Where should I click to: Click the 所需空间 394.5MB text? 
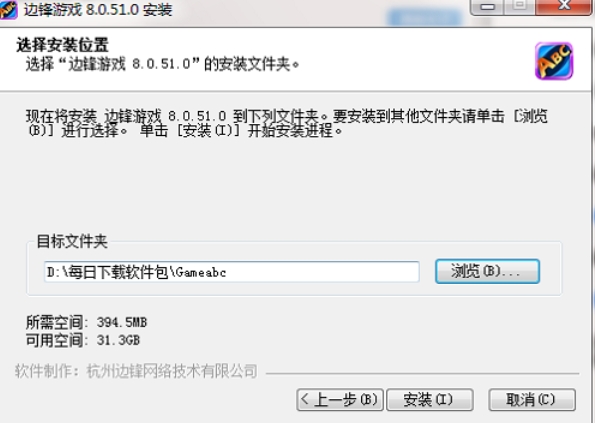pyautogui.click(x=87, y=322)
